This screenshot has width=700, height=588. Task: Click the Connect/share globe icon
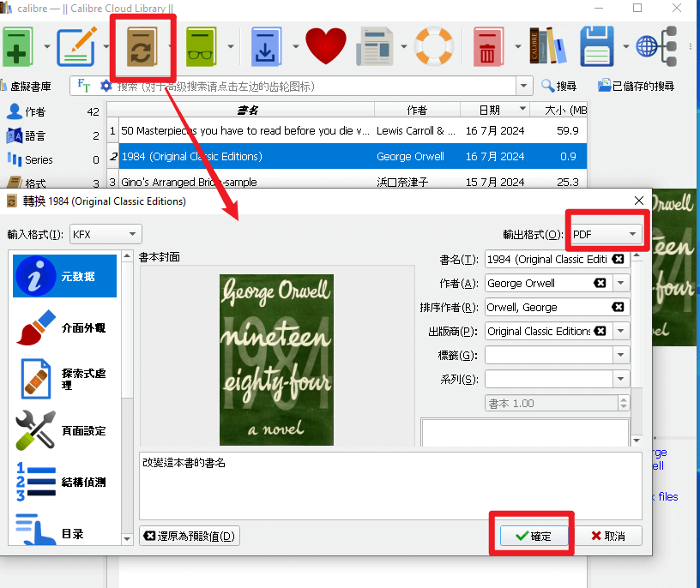pyautogui.click(x=657, y=46)
